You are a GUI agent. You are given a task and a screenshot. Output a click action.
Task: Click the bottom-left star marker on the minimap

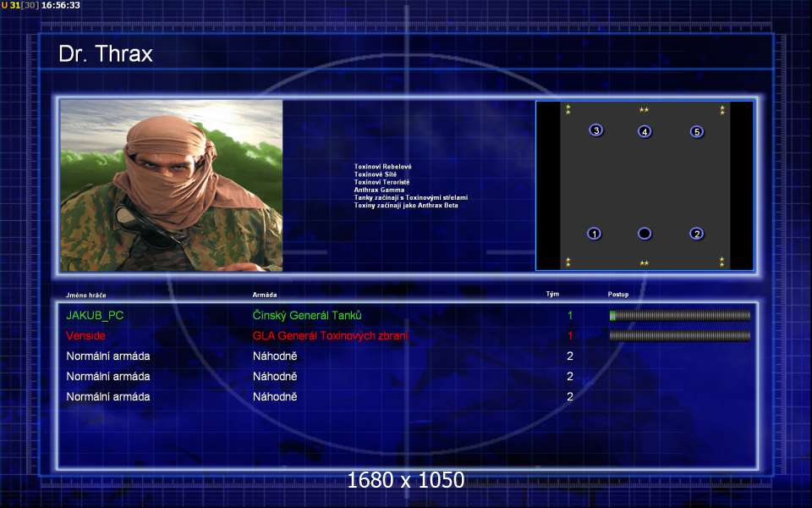pos(568,262)
